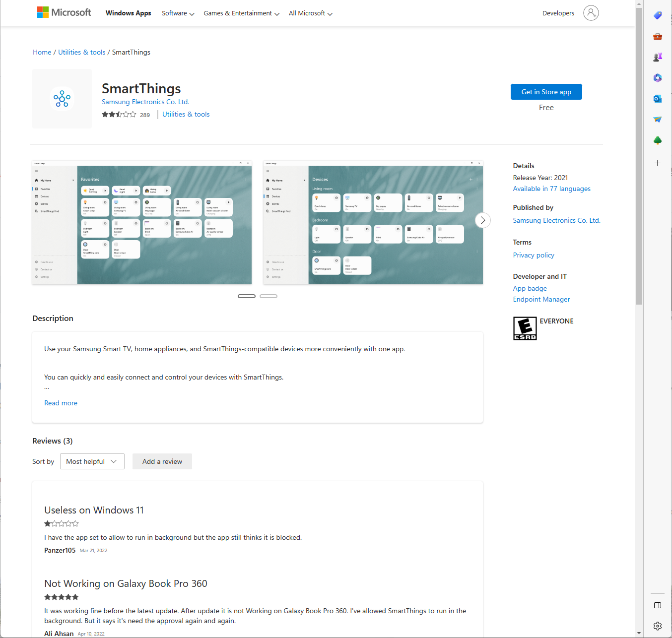Click the Release Year: 2021 text
Screen dimensions: 672x638
(x=540, y=178)
